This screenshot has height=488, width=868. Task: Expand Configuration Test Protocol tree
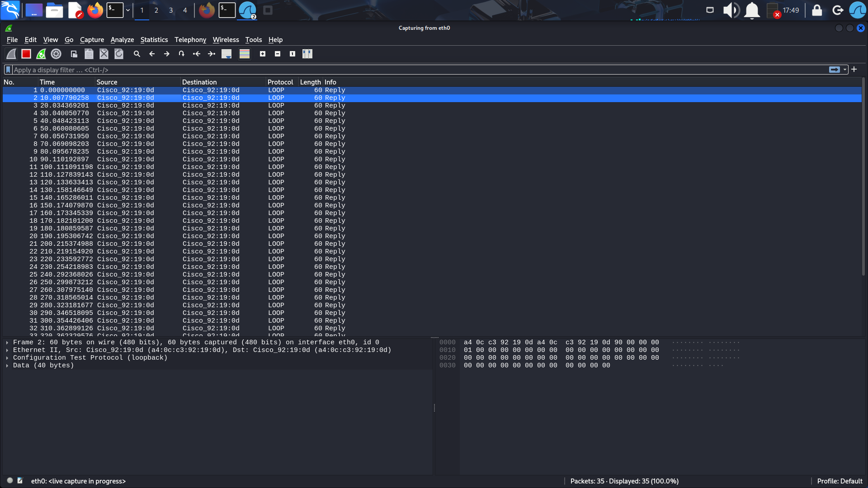pos(7,358)
